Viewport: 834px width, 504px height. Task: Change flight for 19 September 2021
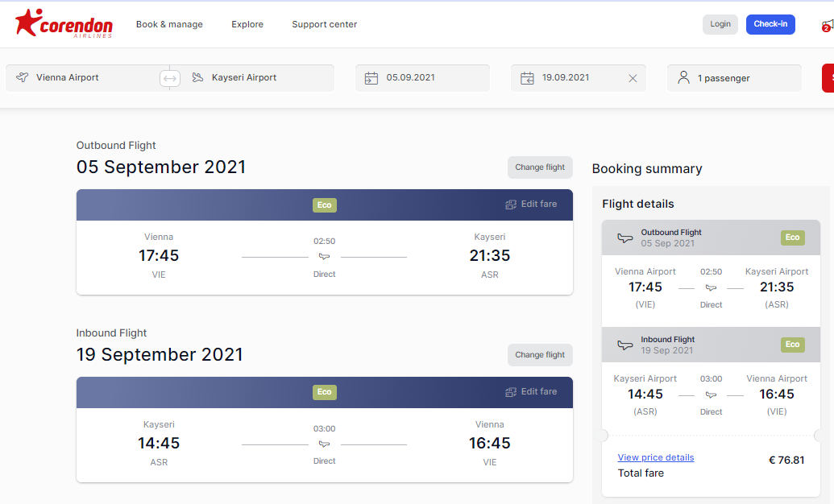pyautogui.click(x=540, y=354)
